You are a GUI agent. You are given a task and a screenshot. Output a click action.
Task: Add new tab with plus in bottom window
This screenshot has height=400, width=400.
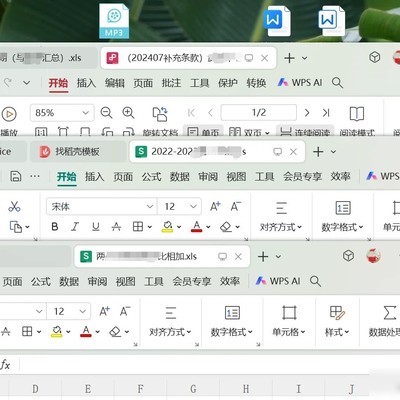point(263,257)
